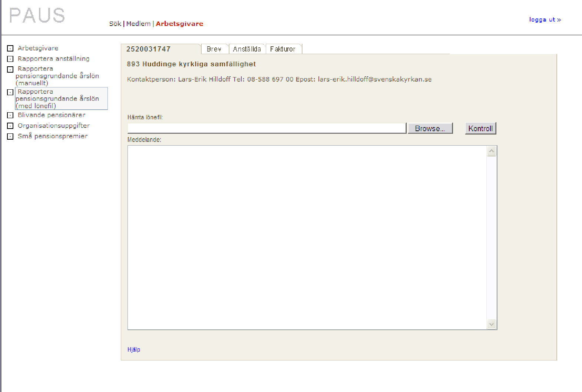Switch to the 2520031747 tab
The height and width of the screenshot is (392, 582).
tap(160, 49)
